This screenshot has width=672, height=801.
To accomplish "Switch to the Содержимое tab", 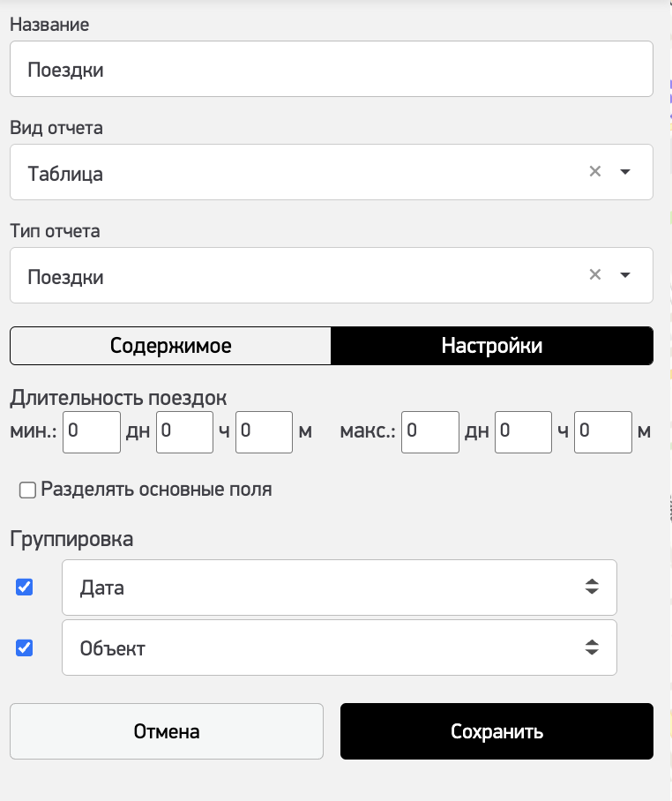I will [x=170, y=346].
